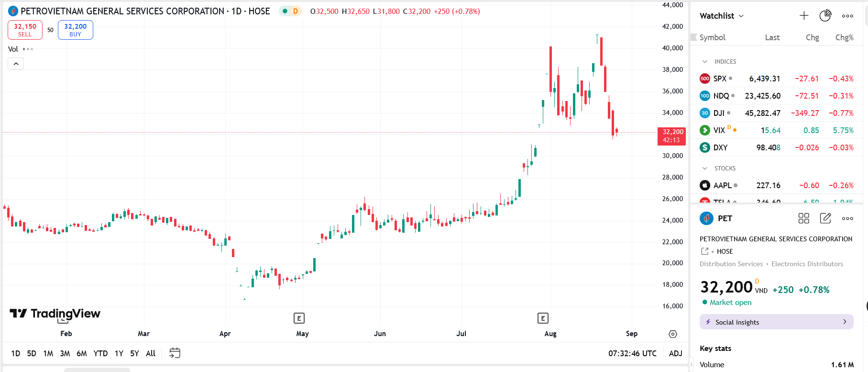
Task: Sort watchlist by Symbol column header
Action: coord(712,37)
